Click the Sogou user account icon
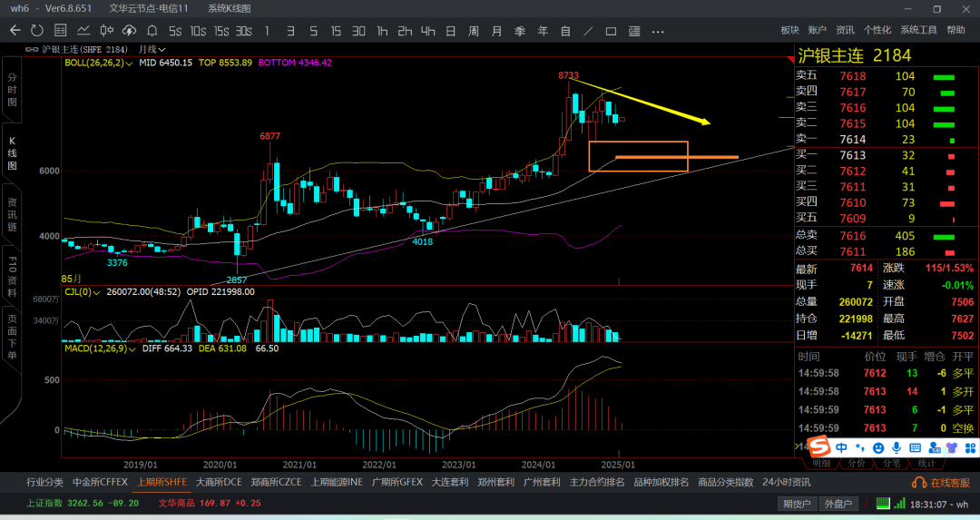The image size is (980, 520). pyautogui.click(x=935, y=447)
